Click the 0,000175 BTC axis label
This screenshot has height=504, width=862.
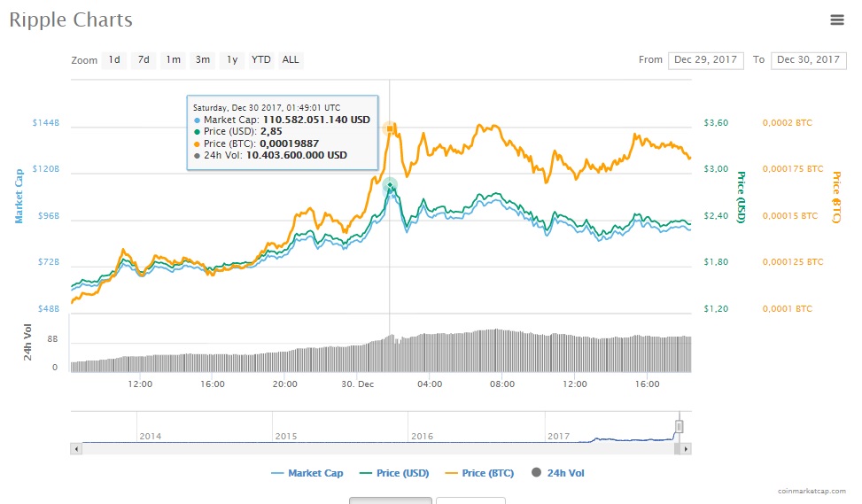point(793,168)
